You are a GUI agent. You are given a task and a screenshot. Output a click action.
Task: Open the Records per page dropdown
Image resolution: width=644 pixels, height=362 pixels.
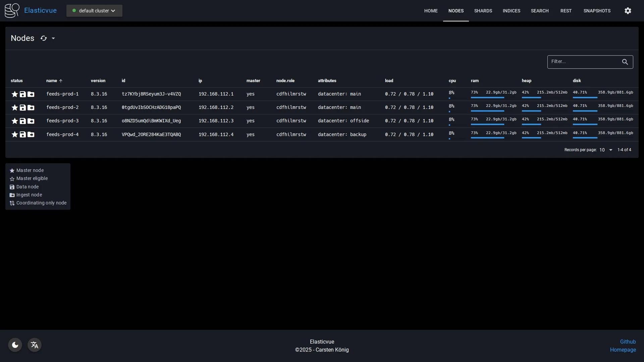(605, 150)
